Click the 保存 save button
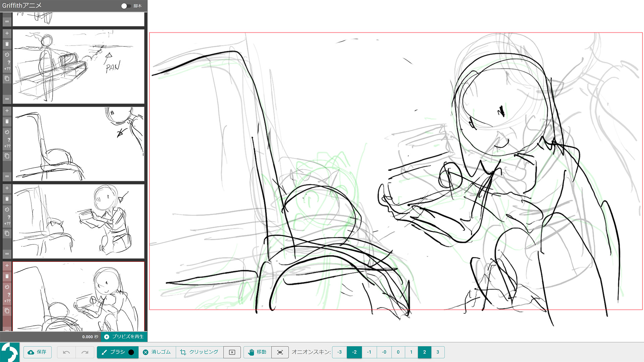Image resolution: width=644 pixels, height=362 pixels. 38,352
